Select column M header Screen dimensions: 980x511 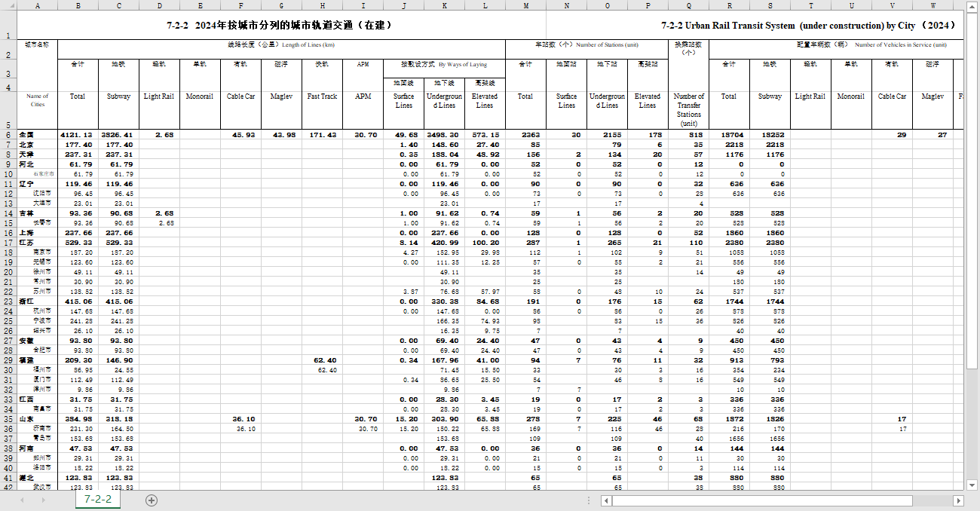click(525, 5)
